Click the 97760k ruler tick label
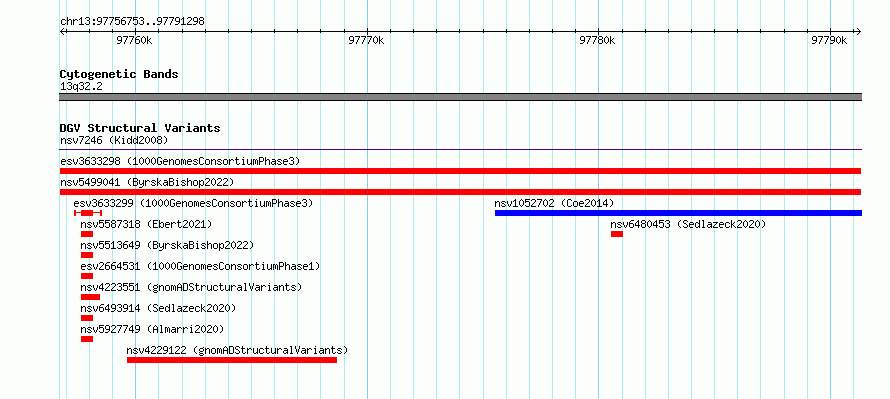890x399 pixels. (134, 40)
